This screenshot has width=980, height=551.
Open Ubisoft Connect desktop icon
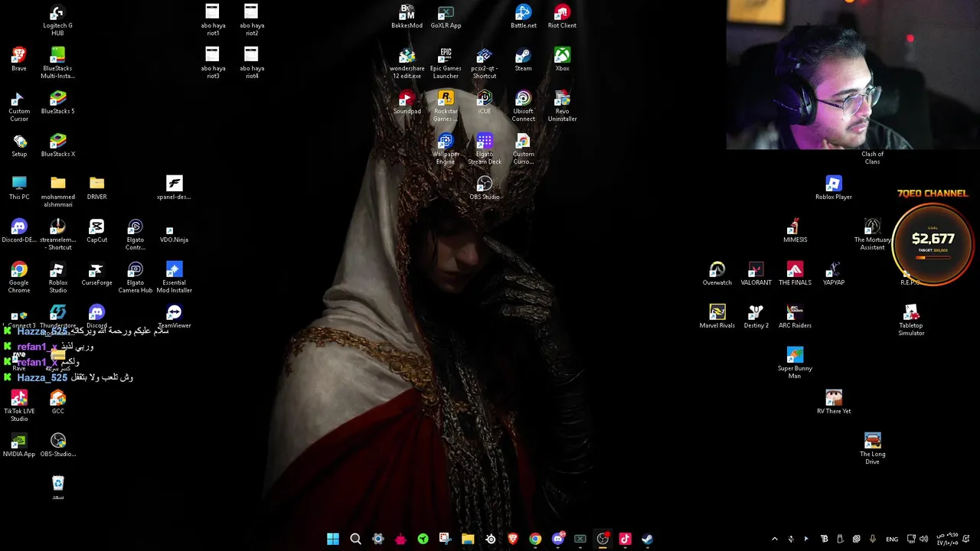[523, 106]
